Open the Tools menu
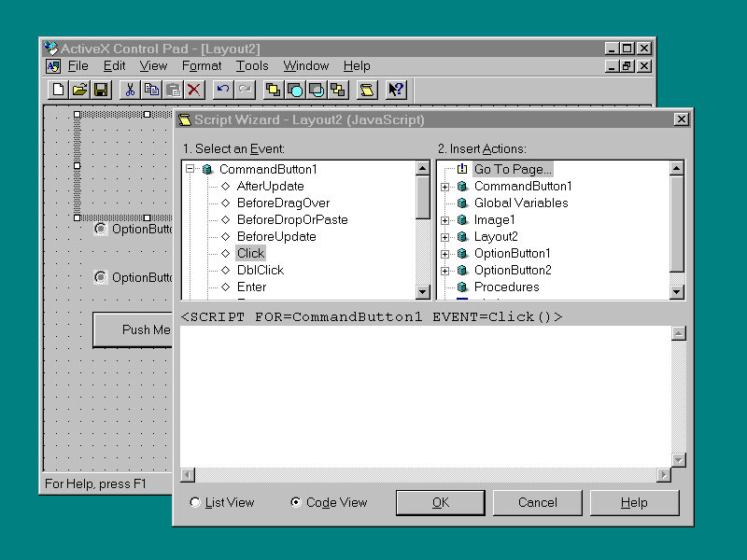The height and width of the screenshot is (560, 747). tap(252, 65)
